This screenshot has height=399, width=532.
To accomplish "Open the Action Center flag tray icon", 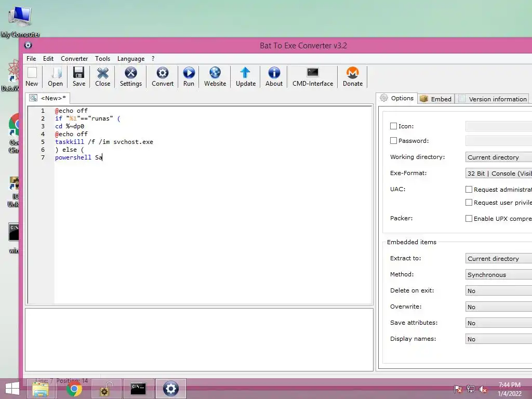I will click(x=458, y=389).
